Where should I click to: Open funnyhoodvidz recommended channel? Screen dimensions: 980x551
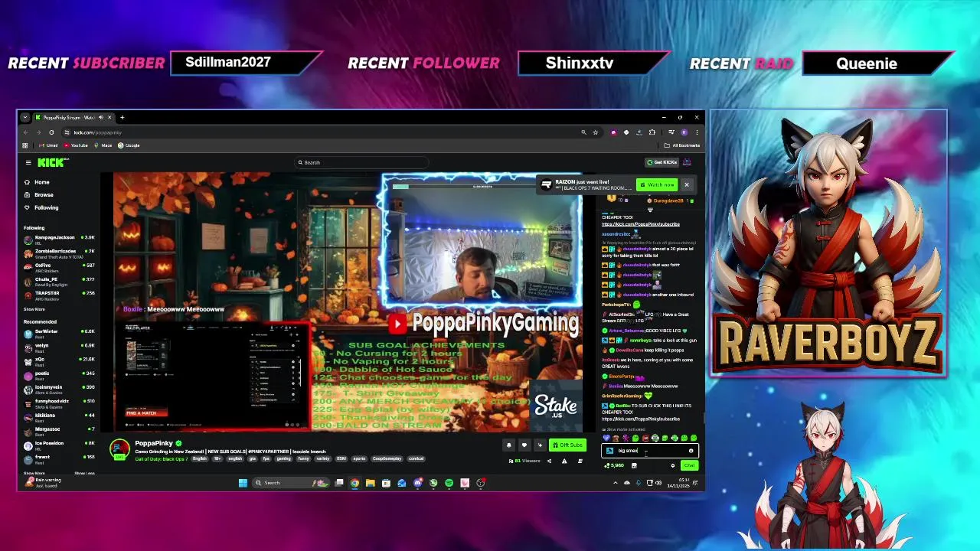pos(59,403)
